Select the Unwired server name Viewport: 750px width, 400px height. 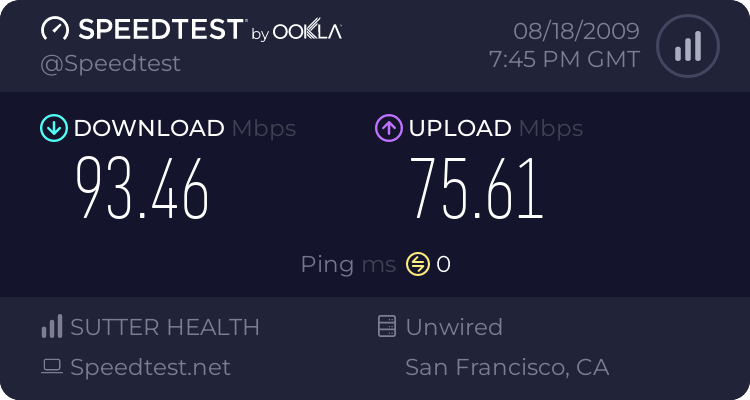pyautogui.click(x=454, y=327)
